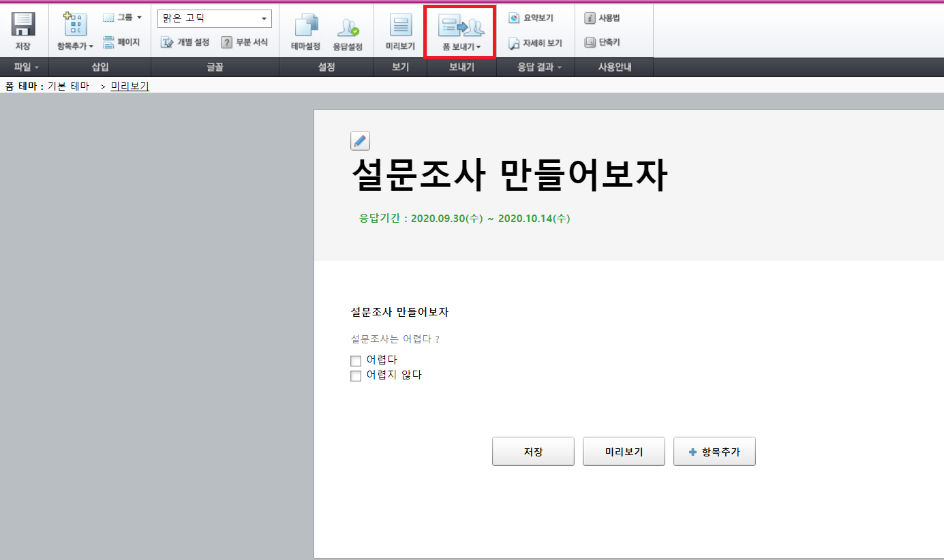
Task: Select the 사용안내 ribbon section label
Action: (613, 67)
